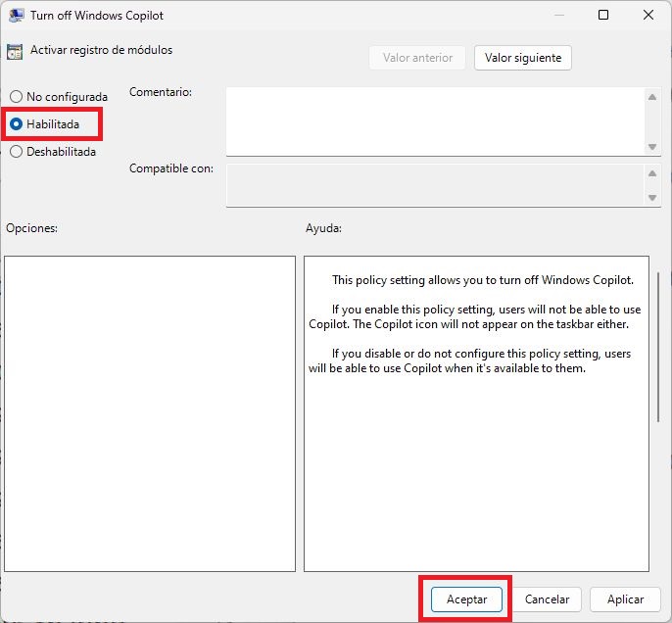Click the Compatible con scroll up arrow

click(x=652, y=173)
